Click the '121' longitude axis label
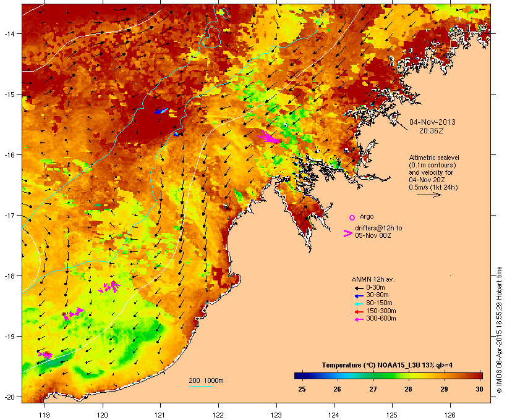This screenshot has height=420, width=507. pos(160,415)
